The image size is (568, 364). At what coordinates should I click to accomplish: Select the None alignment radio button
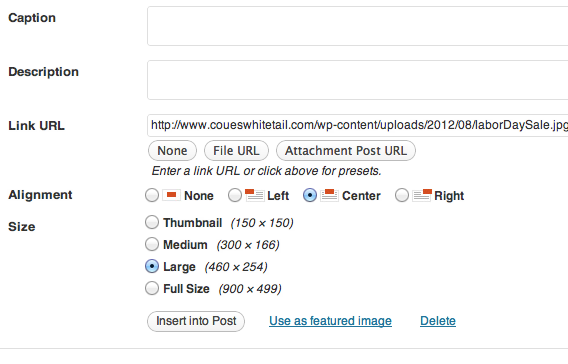pos(152,195)
